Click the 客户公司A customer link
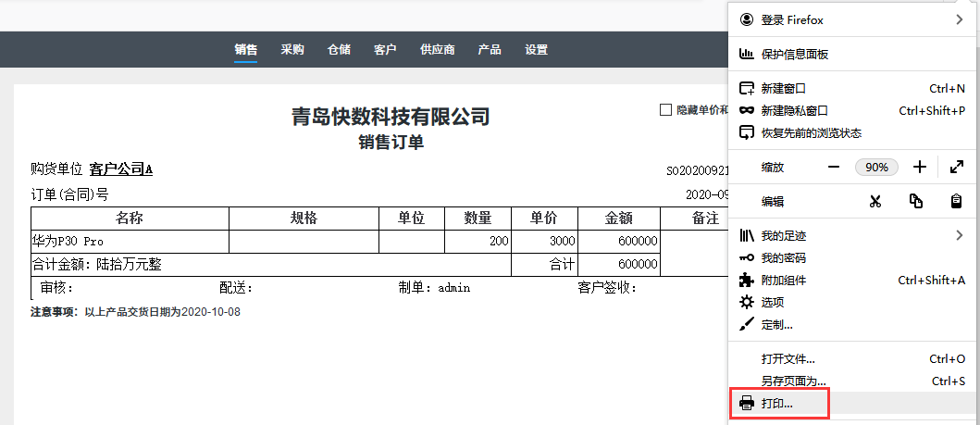This screenshot has height=425, width=980. pos(120,169)
